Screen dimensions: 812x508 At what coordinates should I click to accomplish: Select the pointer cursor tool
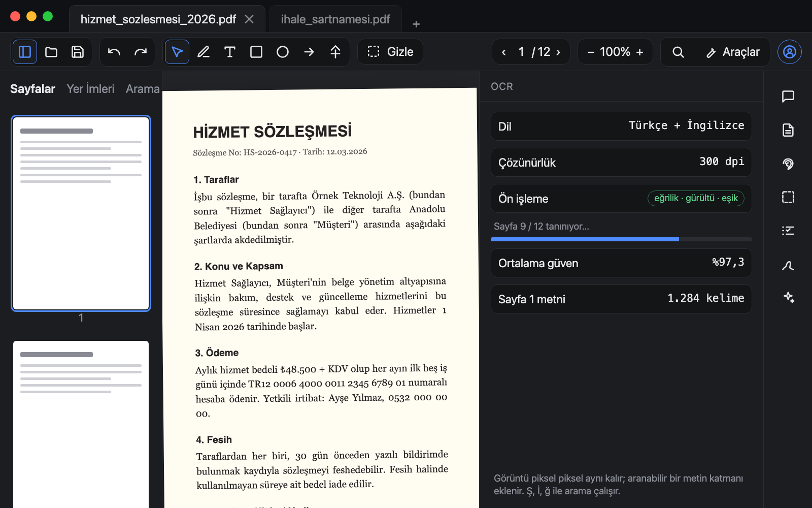(177, 52)
